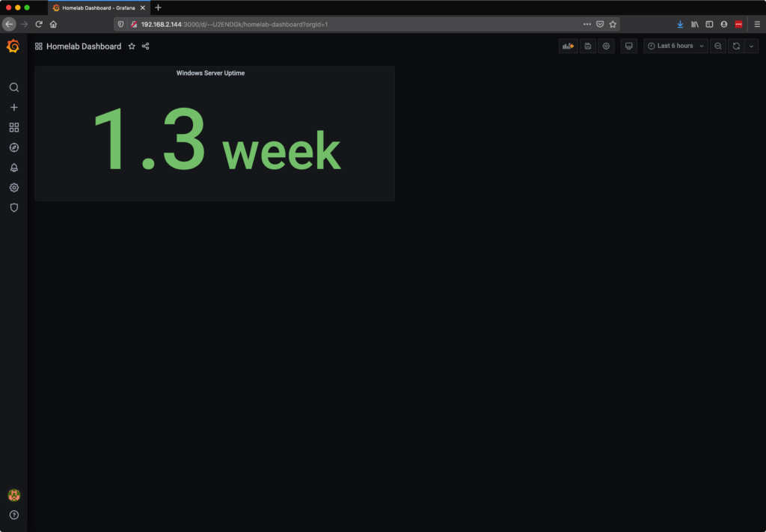Toggle the browser sidebar icon

[709, 24]
